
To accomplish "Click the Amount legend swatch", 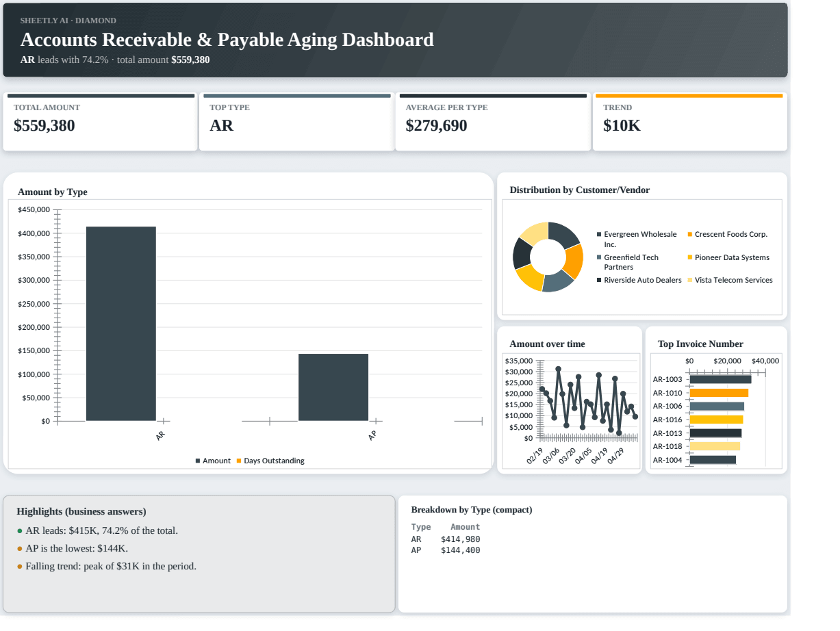I will (198, 461).
